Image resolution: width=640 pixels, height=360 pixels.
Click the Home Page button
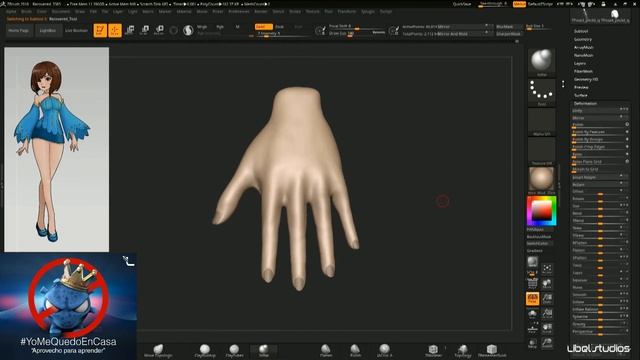click(19, 31)
